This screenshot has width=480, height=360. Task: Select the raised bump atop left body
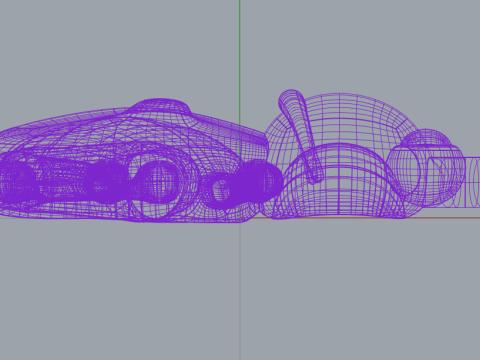(x=160, y=107)
